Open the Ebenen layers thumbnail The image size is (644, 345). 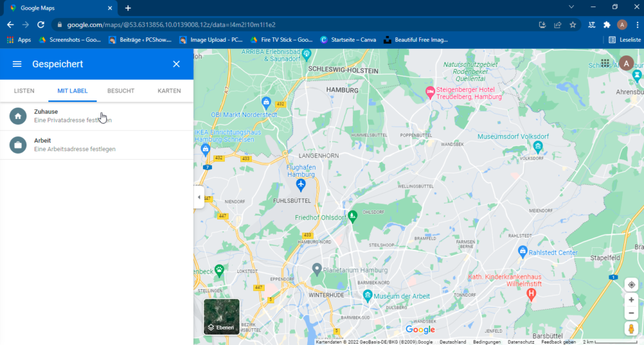[222, 317]
